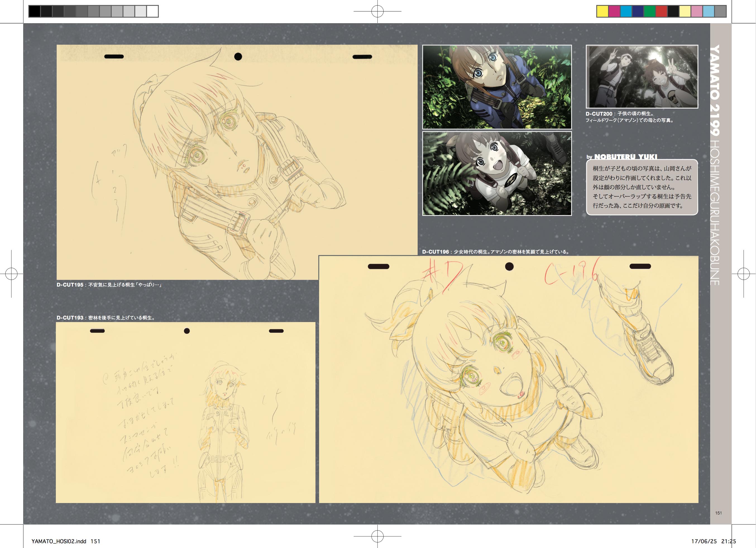Select the pink swatch in the color bar

[x=697, y=11]
